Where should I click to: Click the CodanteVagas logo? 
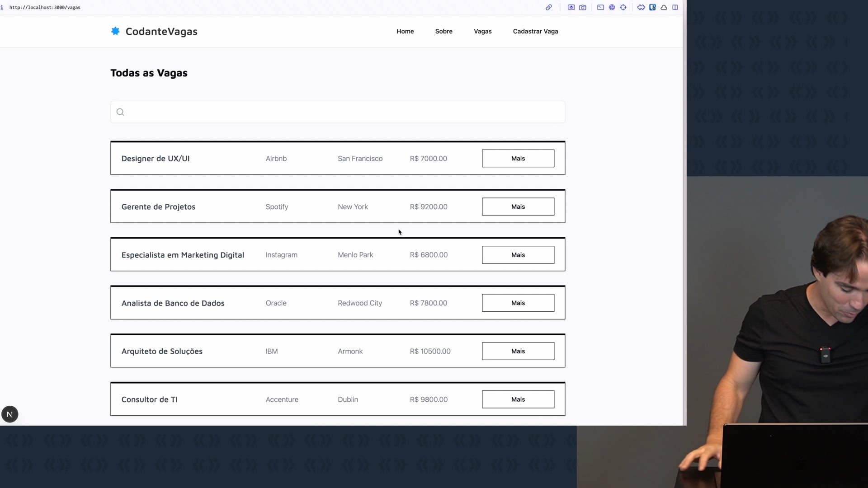(x=154, y=31)
